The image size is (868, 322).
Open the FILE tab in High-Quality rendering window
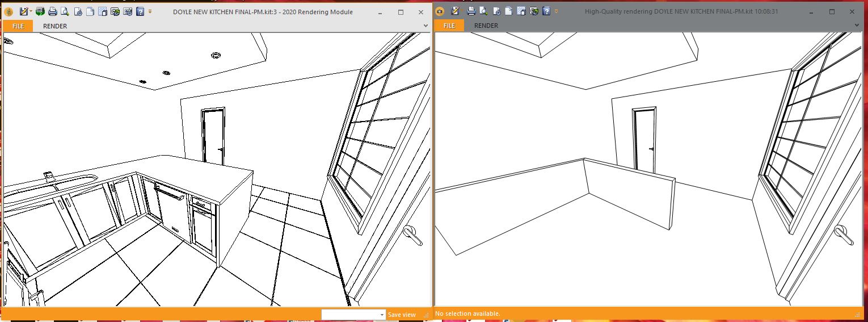tap(449, 26)
